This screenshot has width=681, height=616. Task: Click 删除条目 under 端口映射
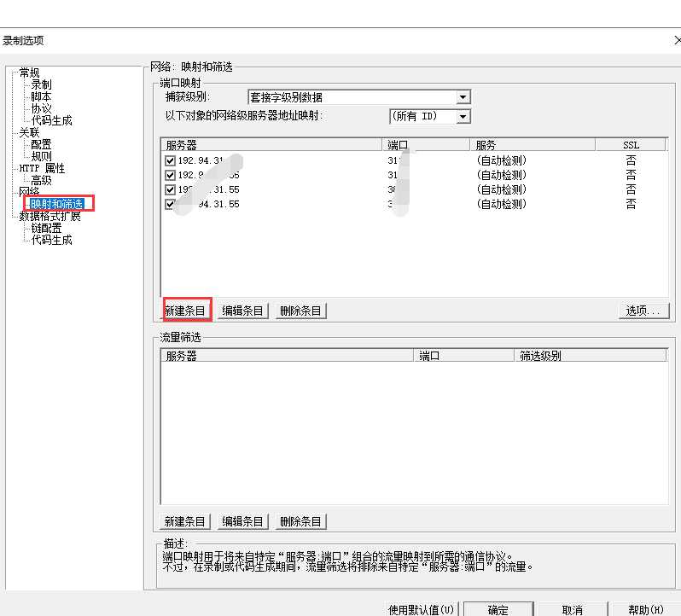point(300,311)
